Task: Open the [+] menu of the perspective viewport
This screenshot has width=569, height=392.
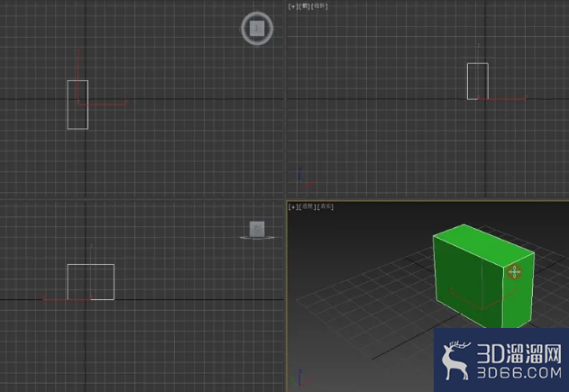Action: [x=293, y=206]
